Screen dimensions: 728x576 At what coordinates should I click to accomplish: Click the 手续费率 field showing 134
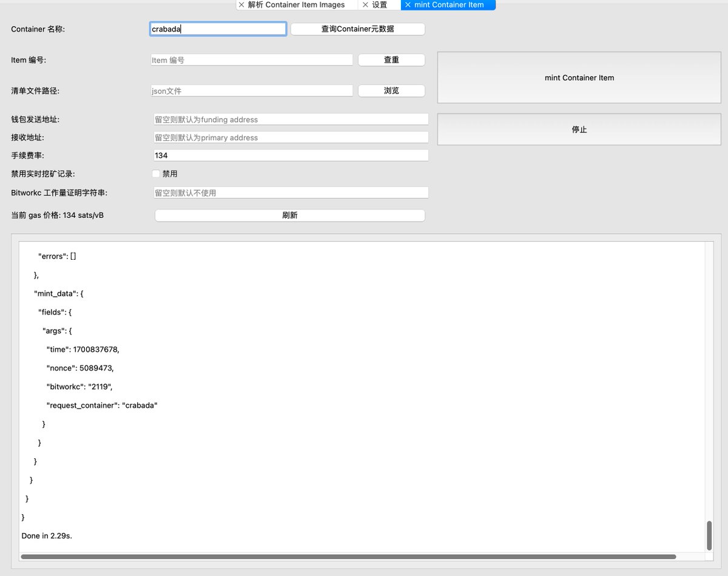[x=291, y=155]
